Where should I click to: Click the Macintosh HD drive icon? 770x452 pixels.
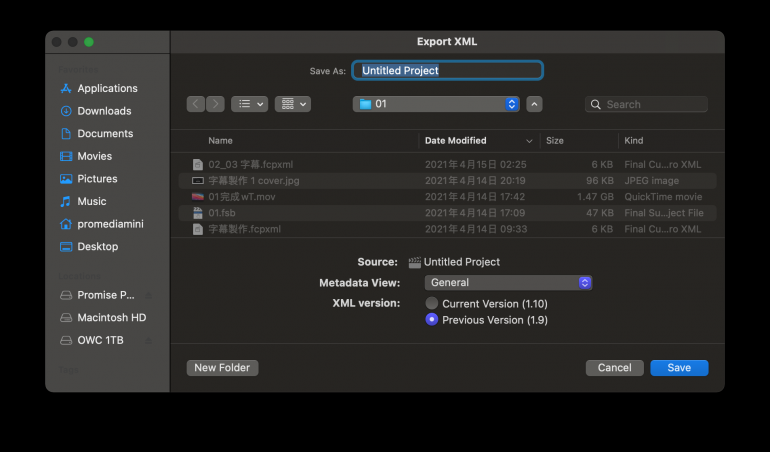coord(66,317)
